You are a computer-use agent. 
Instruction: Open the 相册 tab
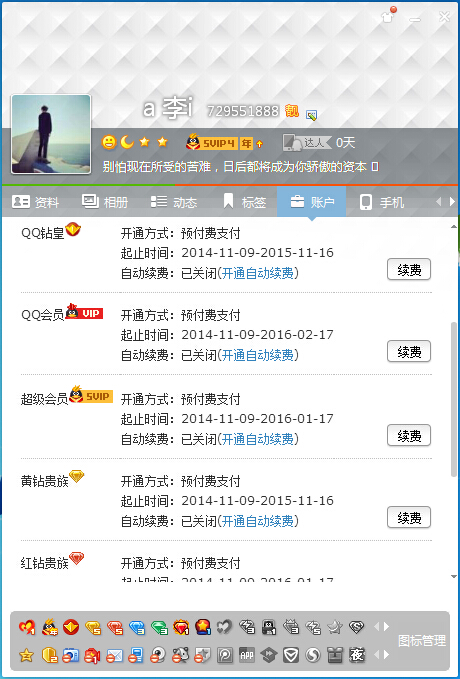(x=104, y=202)
